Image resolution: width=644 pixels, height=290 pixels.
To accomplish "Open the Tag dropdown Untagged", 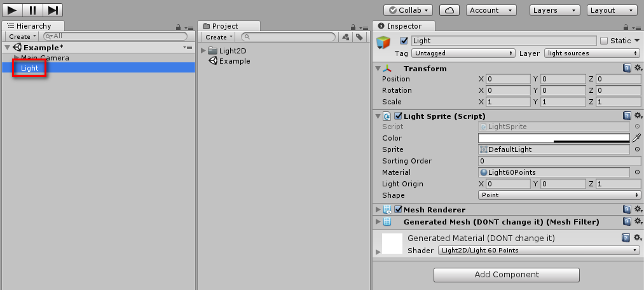I will (463, 53).
